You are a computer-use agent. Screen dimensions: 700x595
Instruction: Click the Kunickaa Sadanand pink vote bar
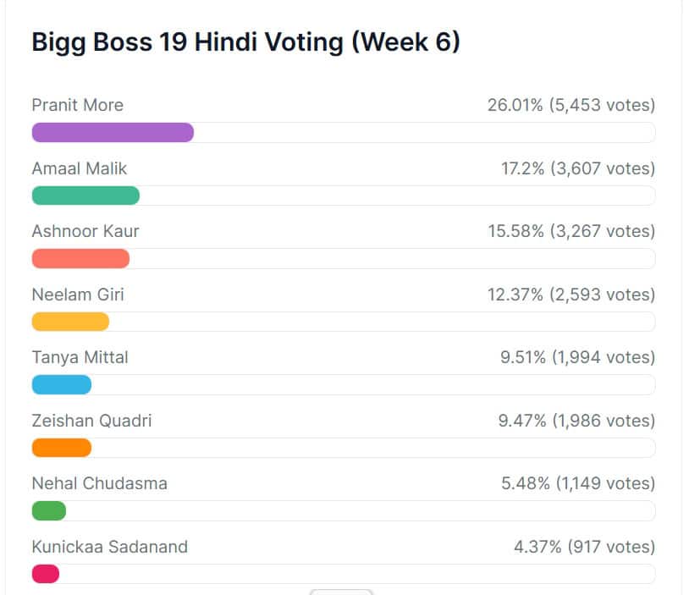[46, 574]
